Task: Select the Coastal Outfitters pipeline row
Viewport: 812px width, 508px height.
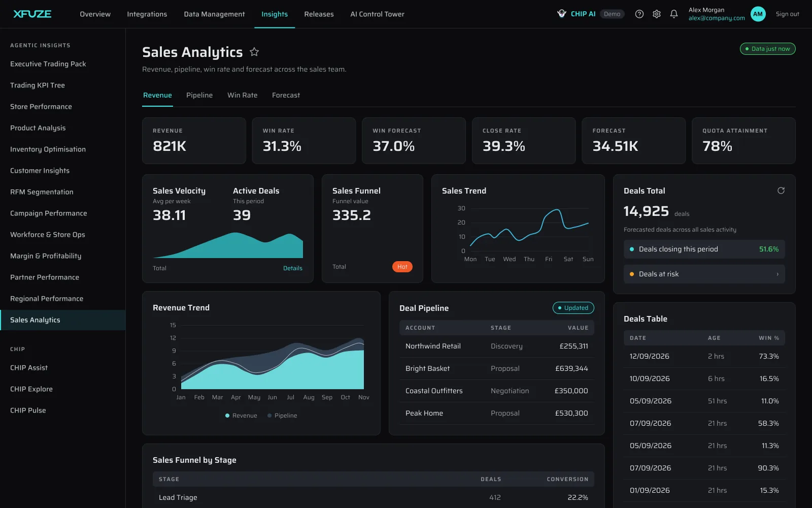Action: click(497, 391)
